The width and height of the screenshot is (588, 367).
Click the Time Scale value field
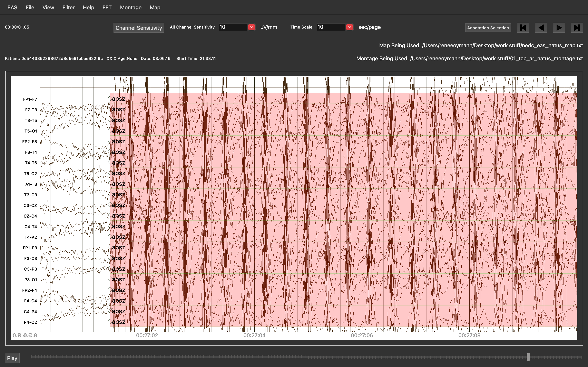point(331,27)
